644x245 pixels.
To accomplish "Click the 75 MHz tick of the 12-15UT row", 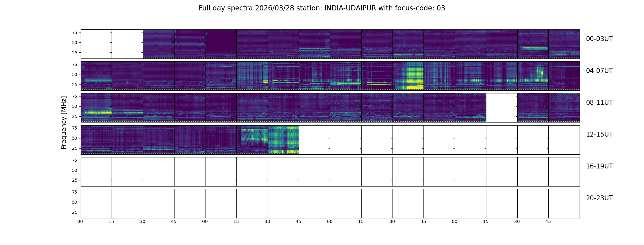I will pos(75,128).
